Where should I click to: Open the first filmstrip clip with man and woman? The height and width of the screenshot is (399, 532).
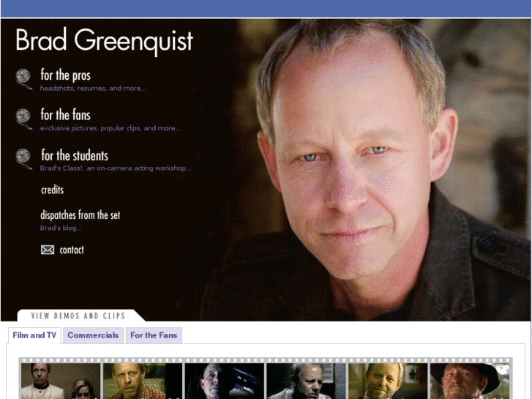61,381
